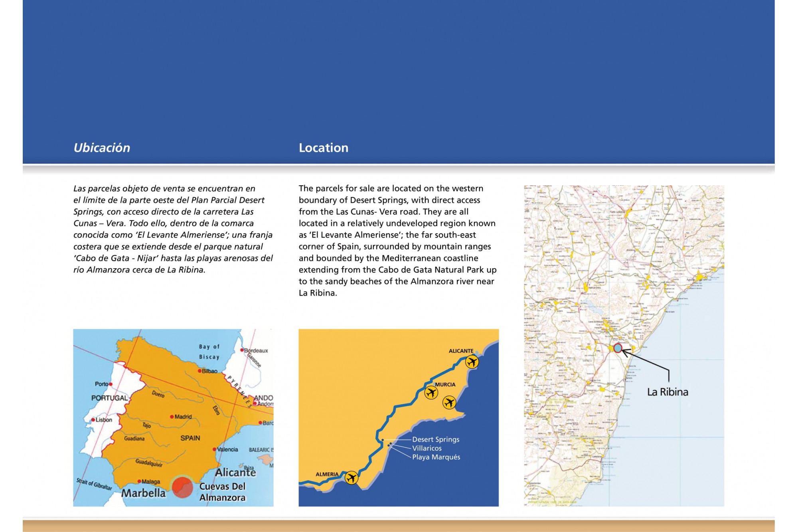Screen dimensions: 798x532
Task: Click the 'Ibiza' island label
Action: click(x=248, y=467)
